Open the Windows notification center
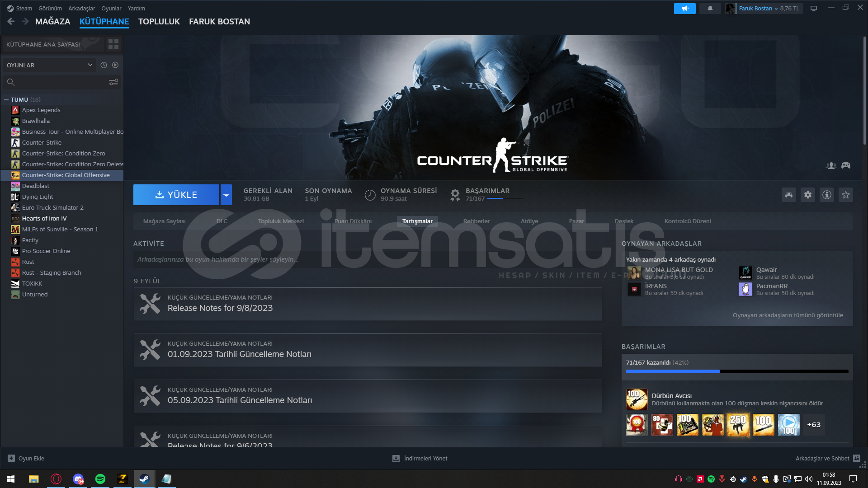 click(x=853, y=479)
